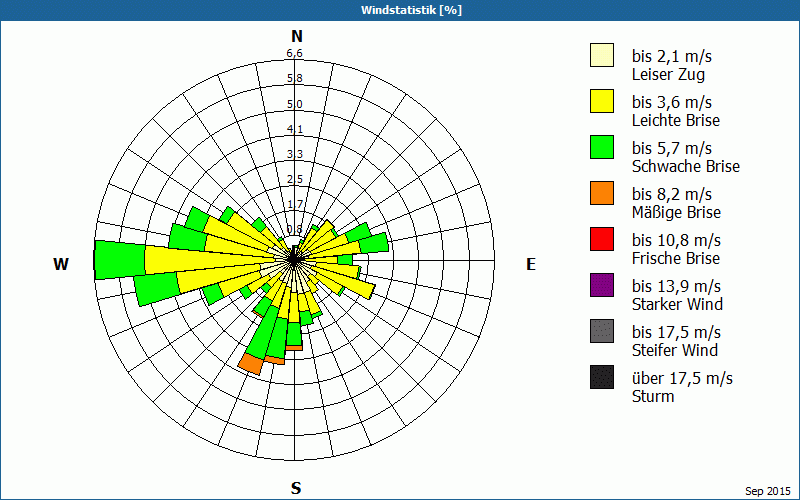Click the 'E' compass label
Screen dimensions: 800x500
[x=531, y=264]
